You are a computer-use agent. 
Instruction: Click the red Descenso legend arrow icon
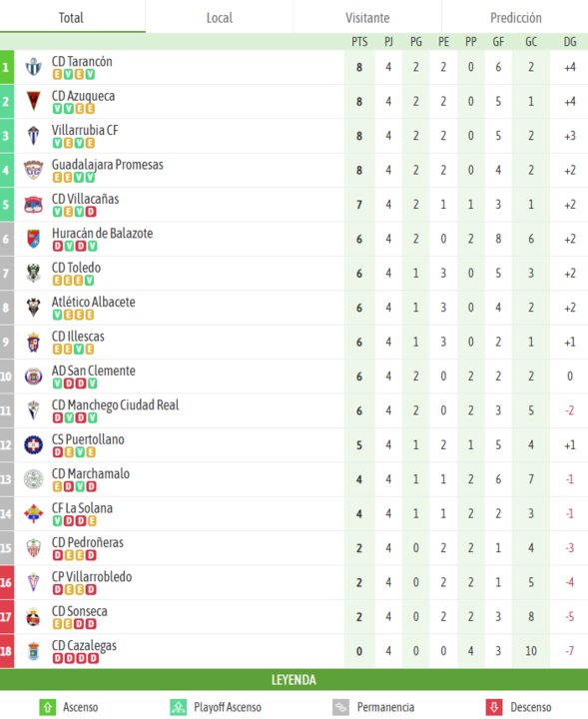click(x=494, y=707)
